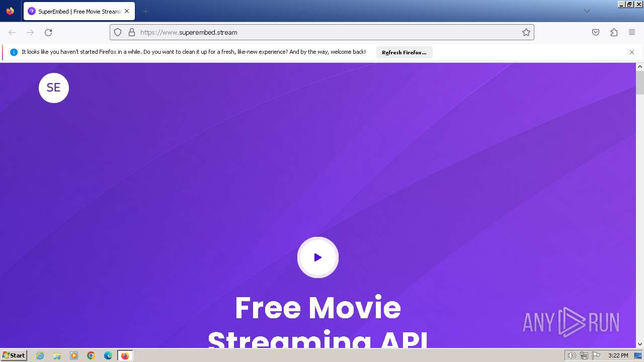Screen dimensions: 644x362
Task: Click the page vertical scrollbar thumb
Action: coord(640,83)
